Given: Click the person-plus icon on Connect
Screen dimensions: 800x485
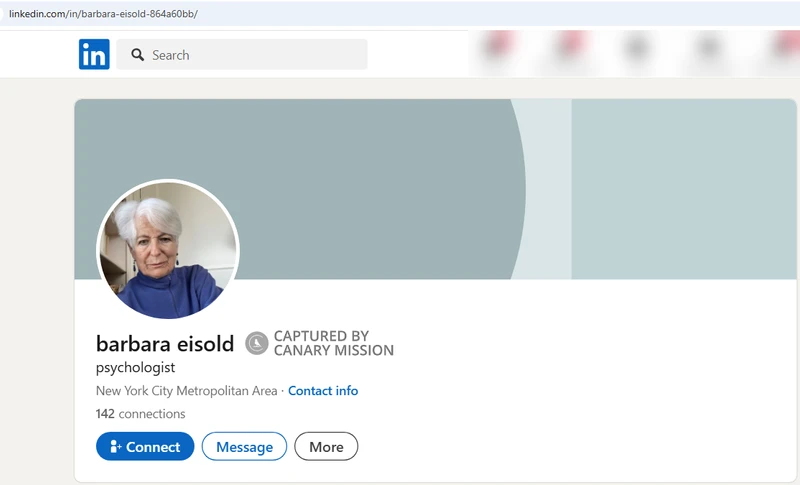Looking at the screenshot, I should pyautogui.click(x=115, y=447).
